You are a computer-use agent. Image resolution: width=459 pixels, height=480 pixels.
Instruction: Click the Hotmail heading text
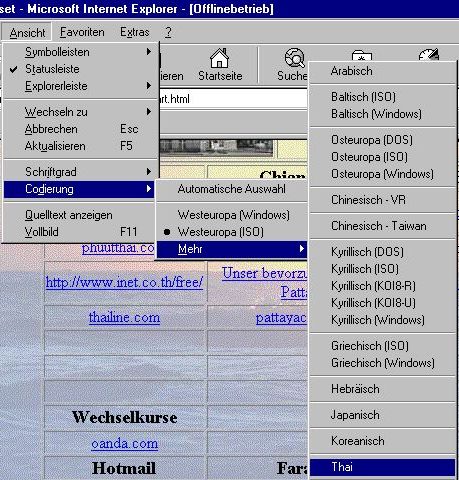click(x=124, y=468)
